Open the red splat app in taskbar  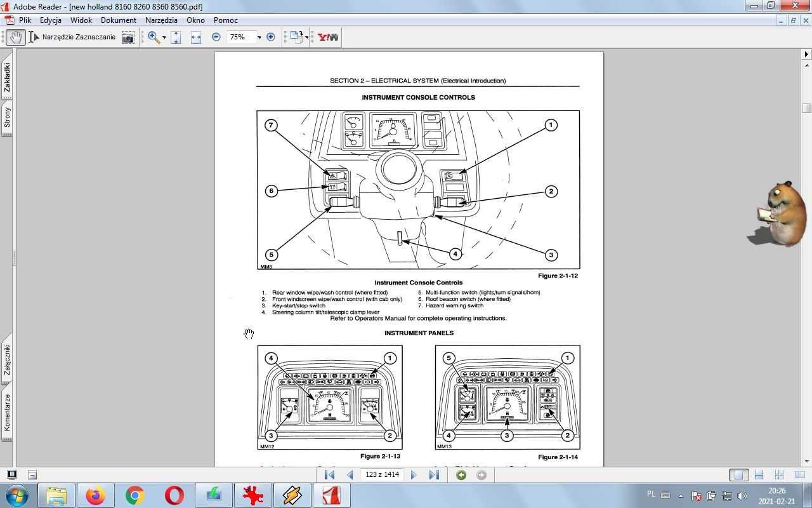[253, 495]
